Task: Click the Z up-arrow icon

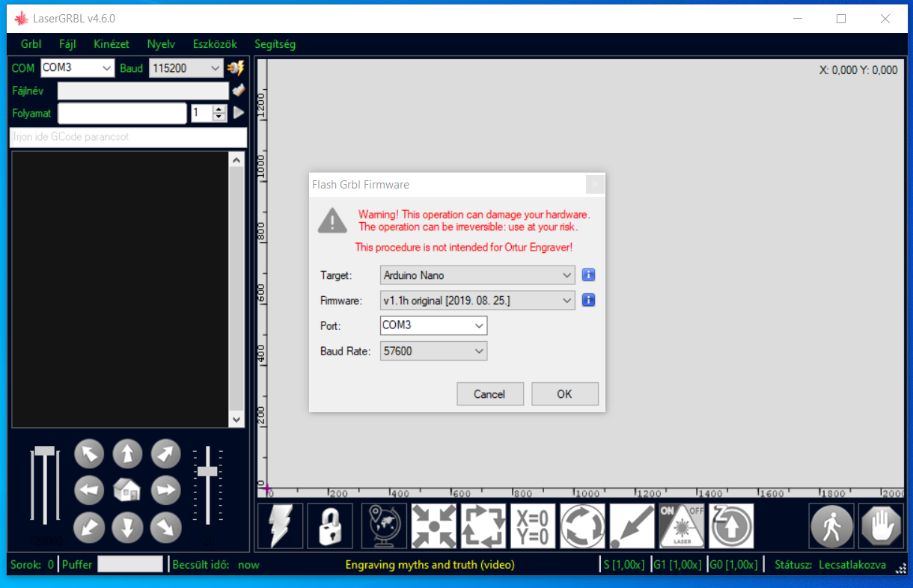Action: tap(731, 526)
